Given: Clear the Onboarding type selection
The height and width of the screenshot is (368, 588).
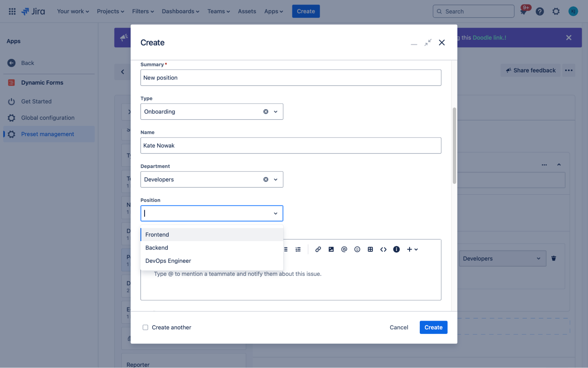Looking at the screenshot, I should [x=266, y=111].
